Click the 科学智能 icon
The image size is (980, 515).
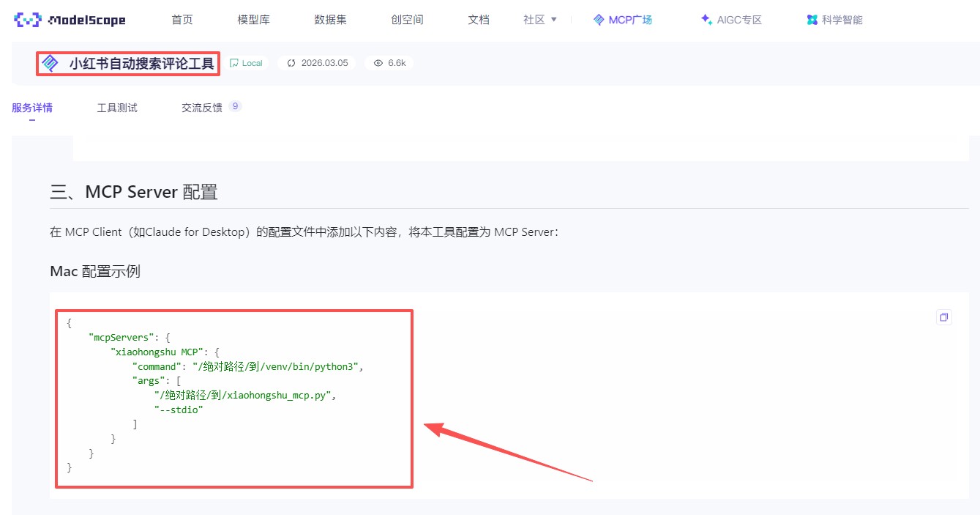pyautogui.click(x=812, y=20)
